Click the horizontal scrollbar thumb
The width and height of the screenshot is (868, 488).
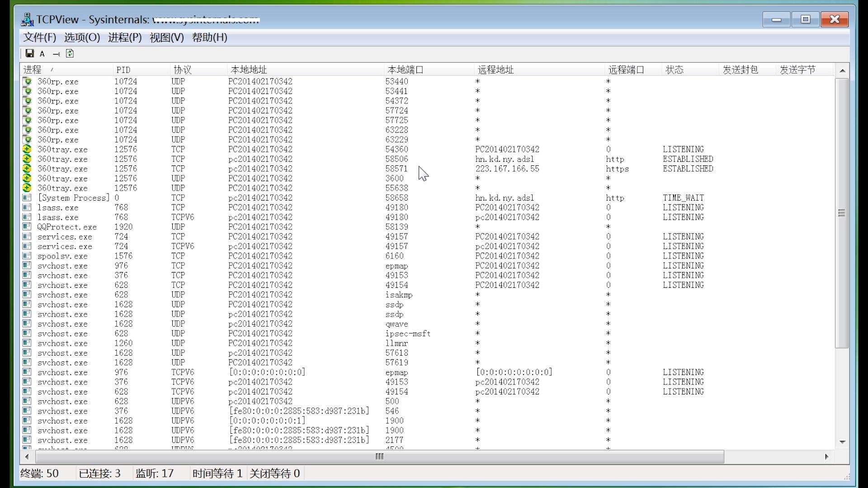click(379, 456)
